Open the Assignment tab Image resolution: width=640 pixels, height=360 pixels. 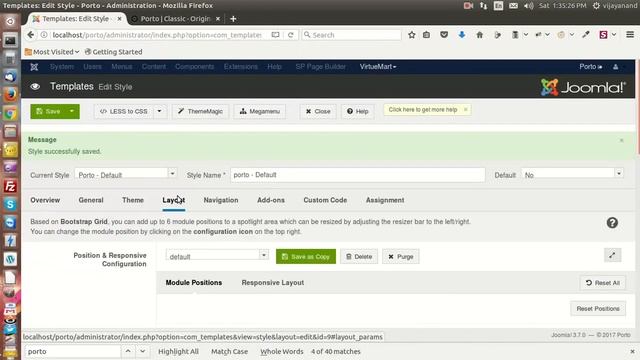click(x=385, y=200)
